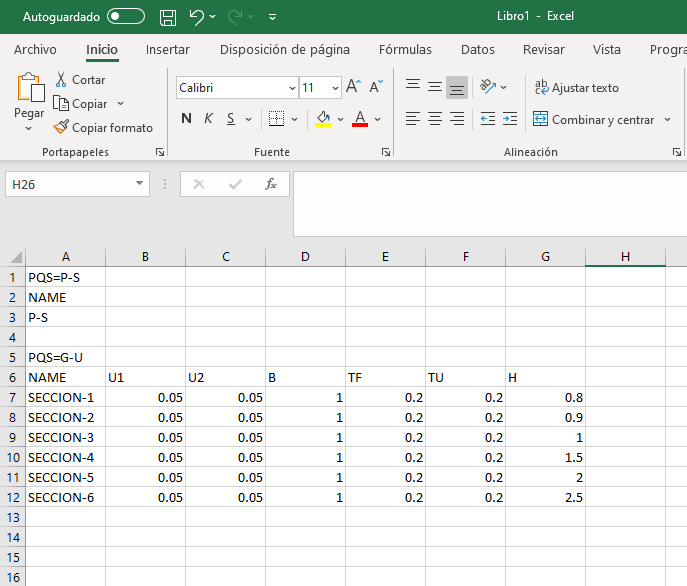This screenshot has width=687, height=586.
Task: Click the text orientation icon
Action: [x=488, y=86]
